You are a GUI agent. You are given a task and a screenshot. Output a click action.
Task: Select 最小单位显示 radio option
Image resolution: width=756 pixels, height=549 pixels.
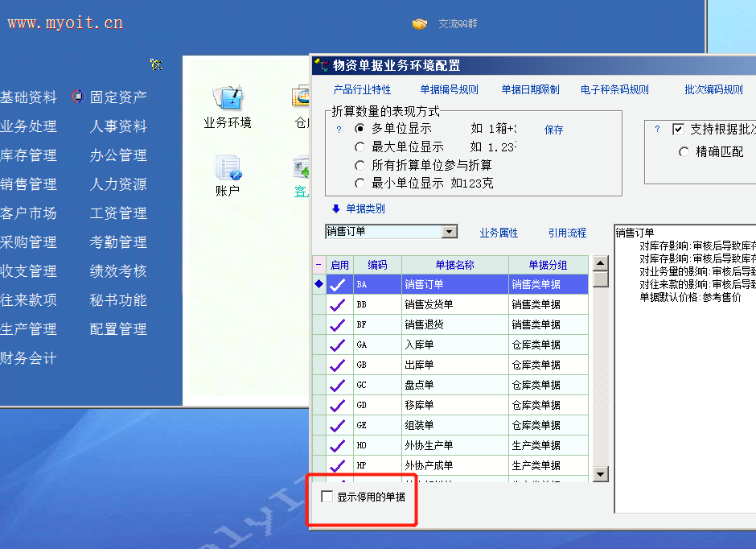[x=360, y=183]
